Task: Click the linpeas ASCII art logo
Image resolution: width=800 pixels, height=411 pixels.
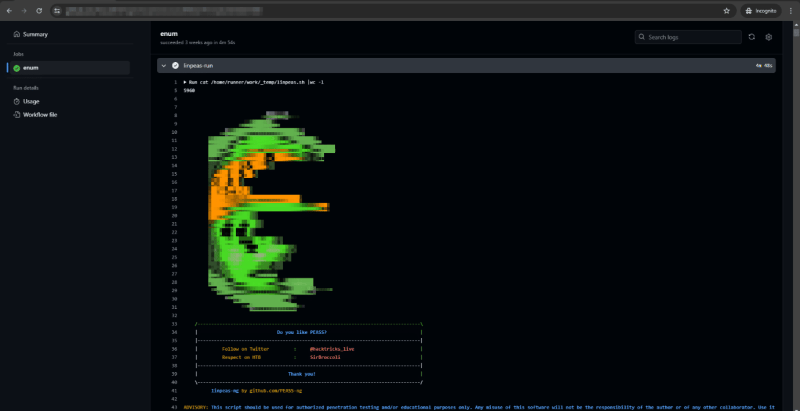Action: pyautogui.click(x=271, y=211)
